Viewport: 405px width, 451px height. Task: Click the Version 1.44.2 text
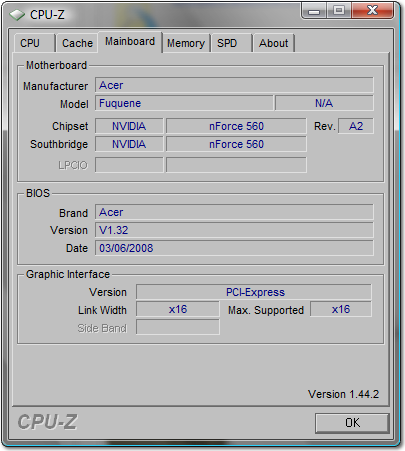click(x=343, y=394)
